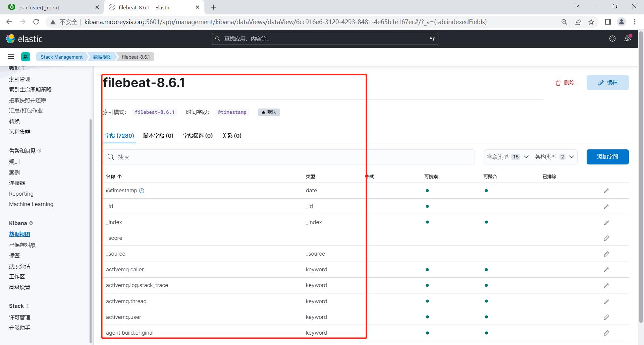Open 远程集群 in sidebar
Image resolution: width=644 pixels, height=345 pixels.
click(20, 132)
